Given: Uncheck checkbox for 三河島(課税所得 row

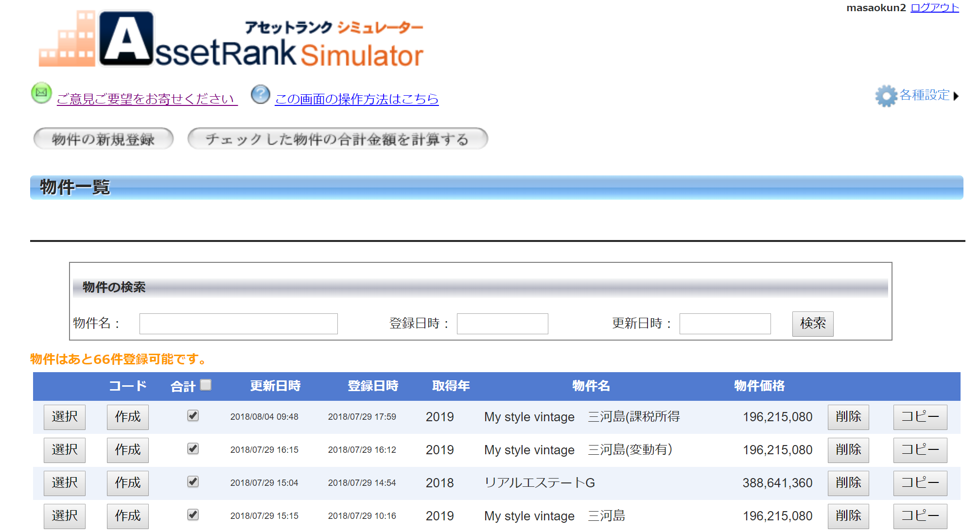Looking at the screenshot, I should pyautogui.click(x=193, y=415).
